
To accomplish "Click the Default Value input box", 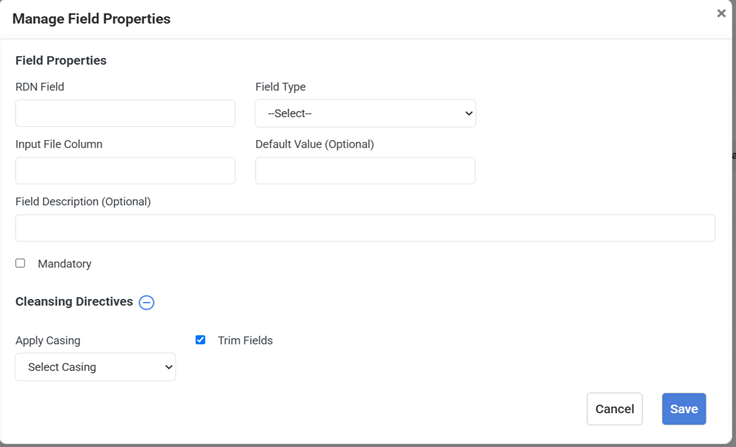I will click(x=365, y=170).
